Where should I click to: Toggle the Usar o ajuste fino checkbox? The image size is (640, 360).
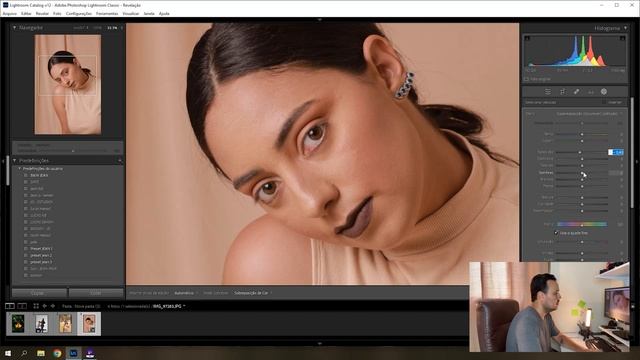[x=556, y=233]
